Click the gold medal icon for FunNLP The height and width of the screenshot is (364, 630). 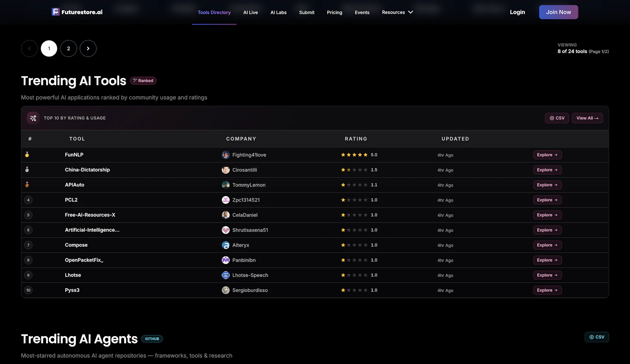[x=27, y=155]
